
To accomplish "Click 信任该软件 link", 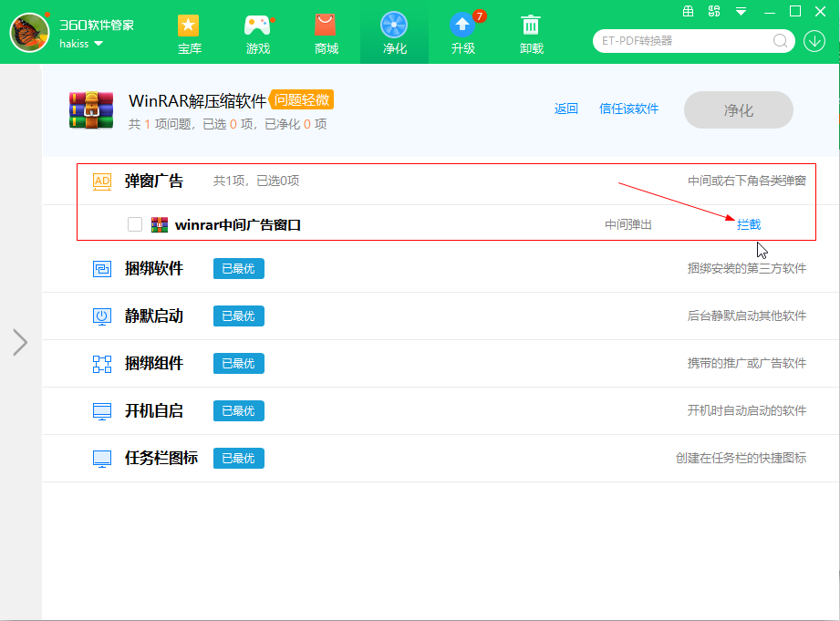I will (629, 109).
